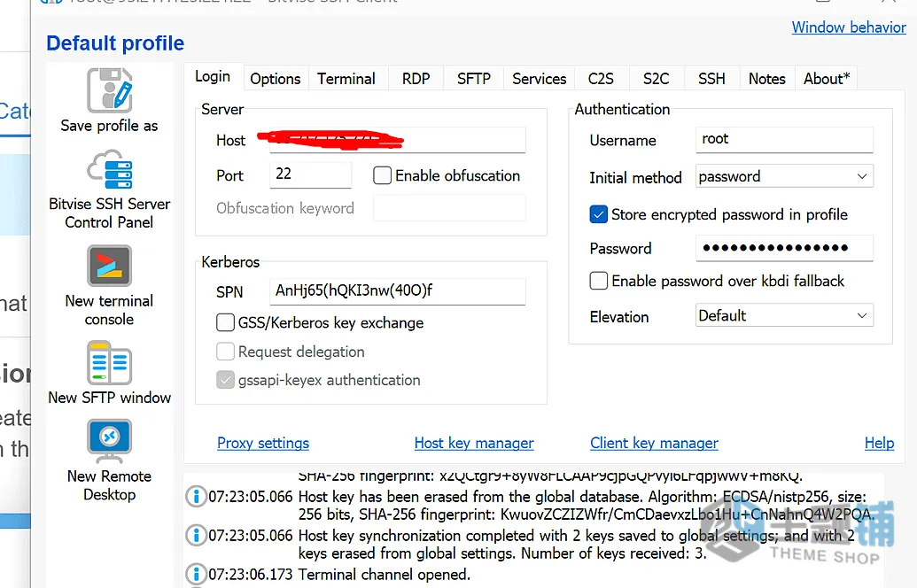Open Proxy settings link
The width and height of the screenshot is (917, 588).
263,443
